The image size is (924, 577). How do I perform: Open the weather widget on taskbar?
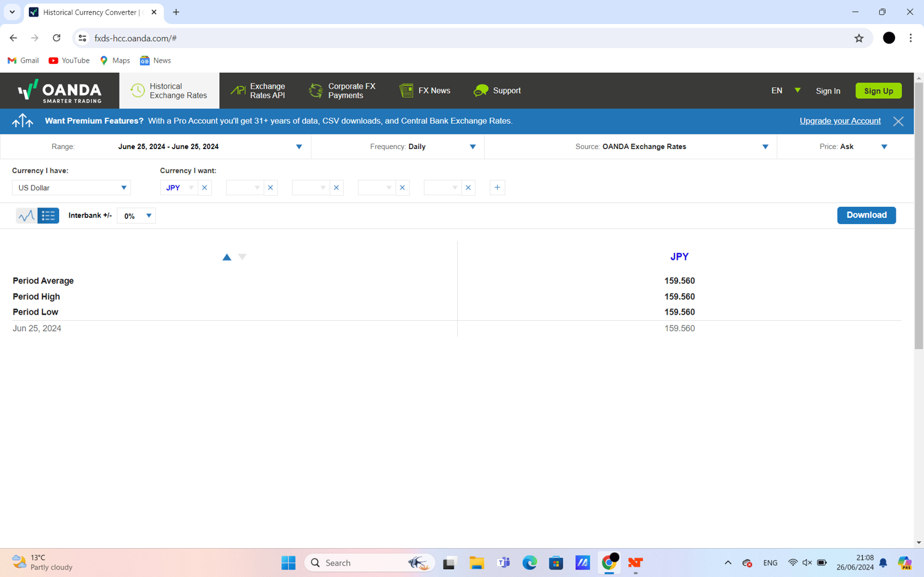42,563
